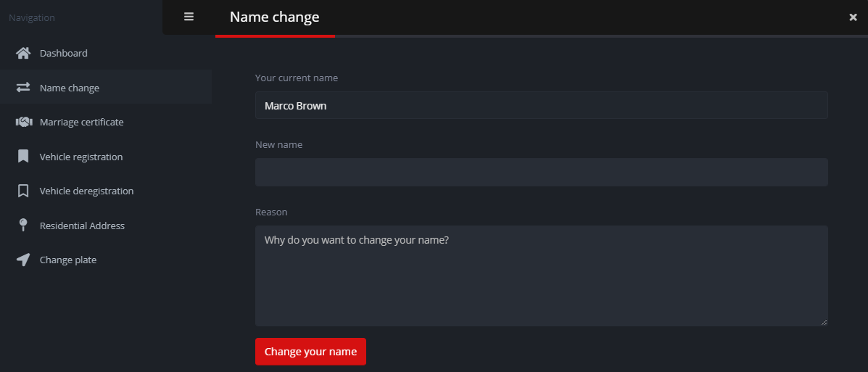Click the Change plate arrow icon

23,260
